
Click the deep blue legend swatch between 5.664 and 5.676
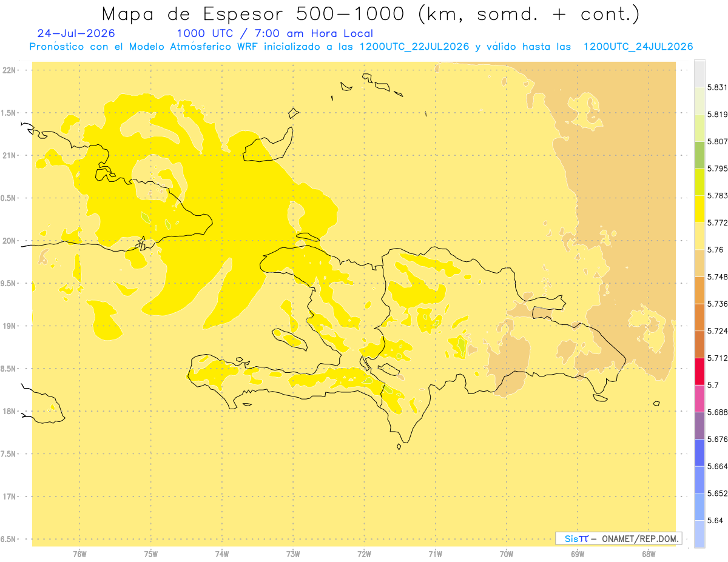point(699,452)
